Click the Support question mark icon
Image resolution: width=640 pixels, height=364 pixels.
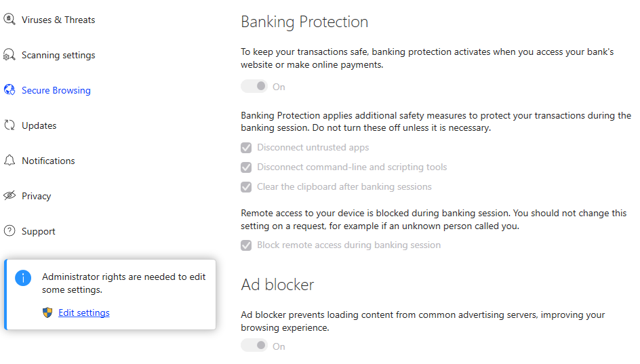tap(9, 231)
